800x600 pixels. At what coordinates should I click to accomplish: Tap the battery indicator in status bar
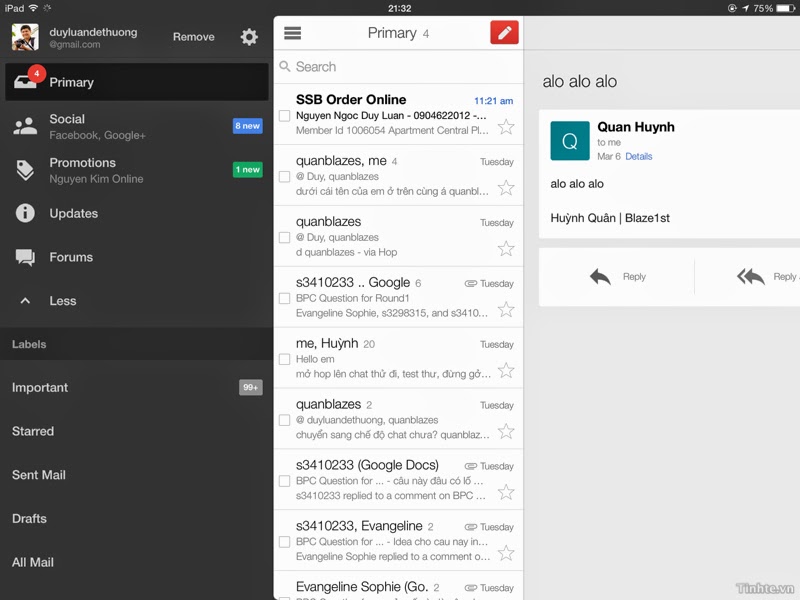click(x=785, y=8)
